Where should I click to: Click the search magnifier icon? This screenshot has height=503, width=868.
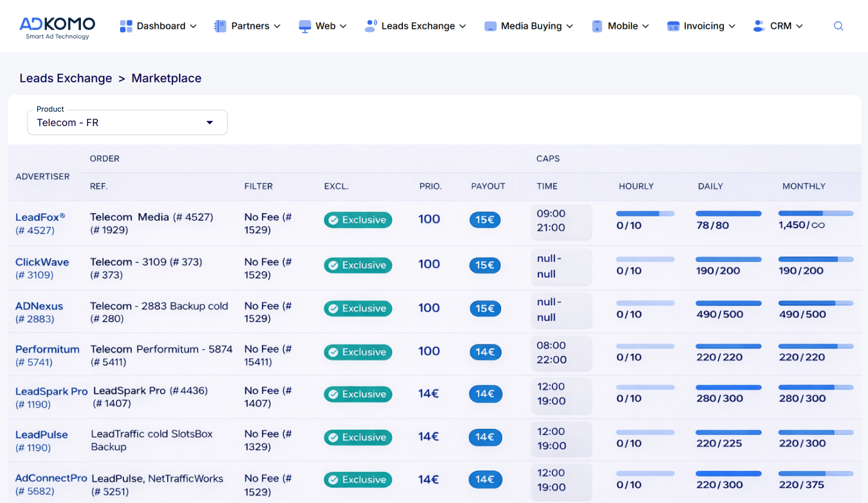pos(839,26)
